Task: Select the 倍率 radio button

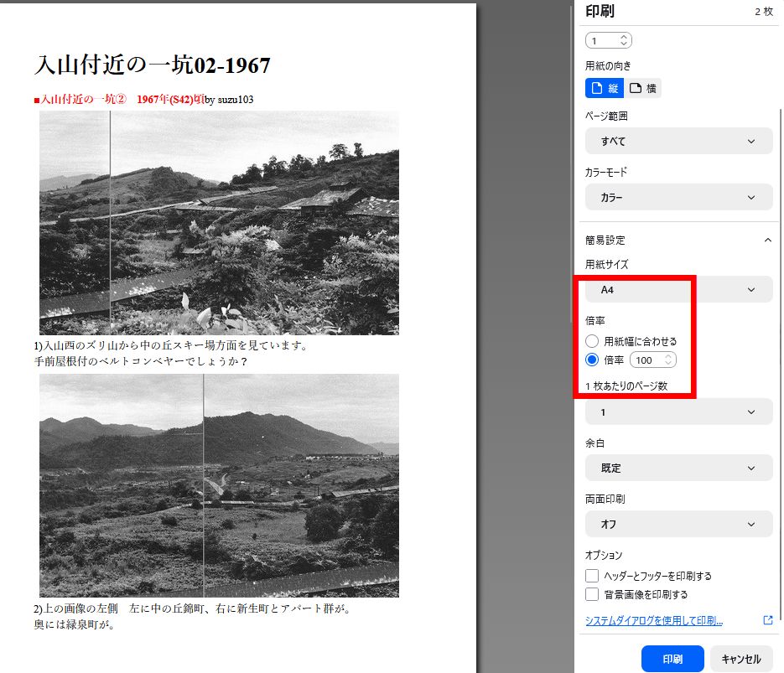Action: point(592,360)
